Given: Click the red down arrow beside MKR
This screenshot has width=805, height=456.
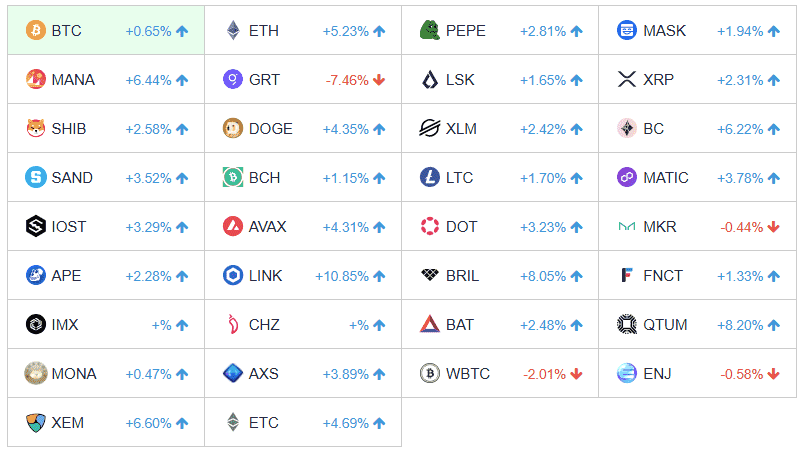Looking at the screenshot, I should 773,227.
